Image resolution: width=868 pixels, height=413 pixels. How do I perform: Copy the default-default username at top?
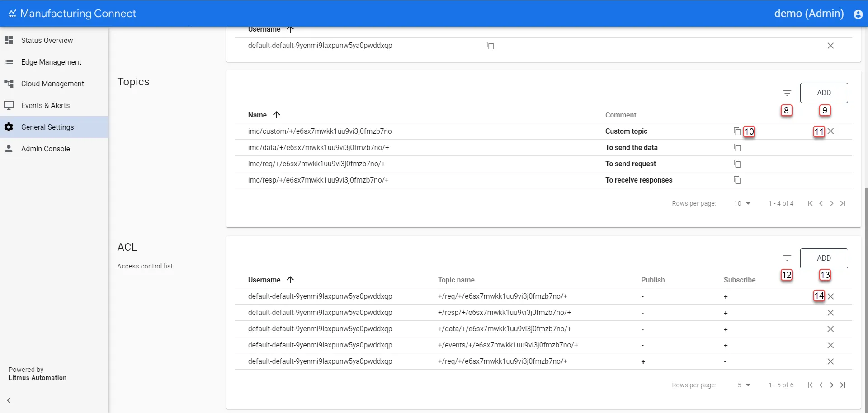[x=490, y=46]
